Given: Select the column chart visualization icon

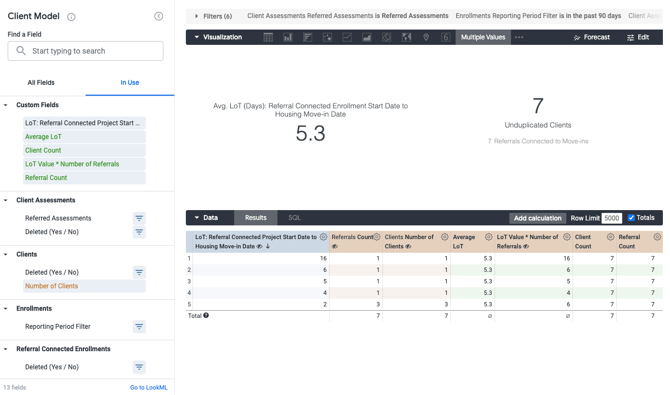Looking at the screenshot, I should (288, 38).
